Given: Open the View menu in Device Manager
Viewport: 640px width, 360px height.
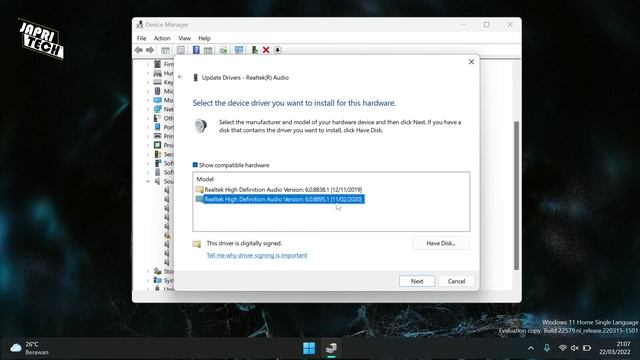Looking at the screenshot, I should (x=184, y=38).
